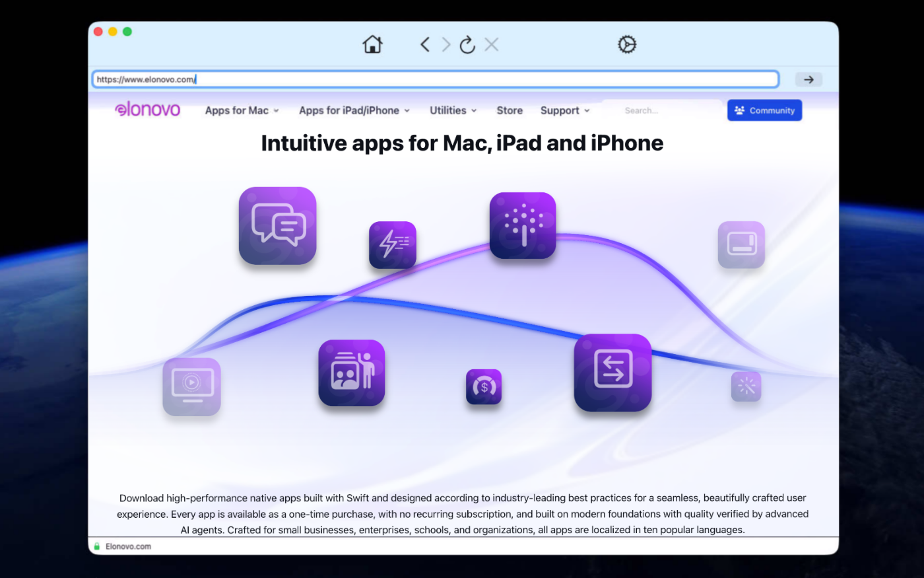
Task: Open the chat bubbles app icon
Action: click(x=278, y=226)
